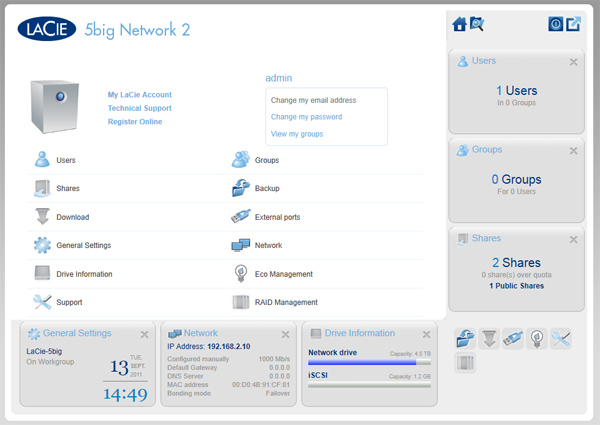Click the Users widget title
Screen dimensions: 600x425
point(484,60)
